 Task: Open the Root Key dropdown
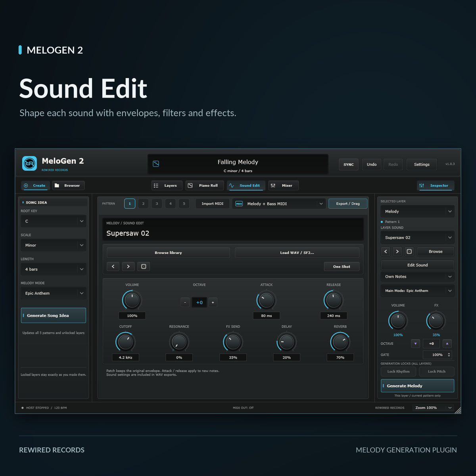pyautogui.click(x=54, y=221)
